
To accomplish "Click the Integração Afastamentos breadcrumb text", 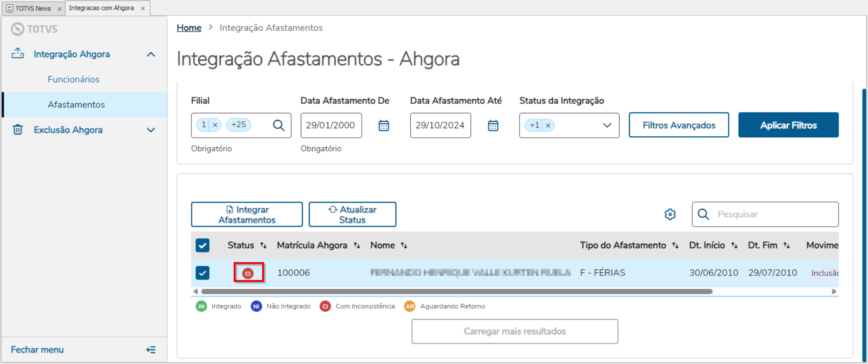I will coord(271,28).
